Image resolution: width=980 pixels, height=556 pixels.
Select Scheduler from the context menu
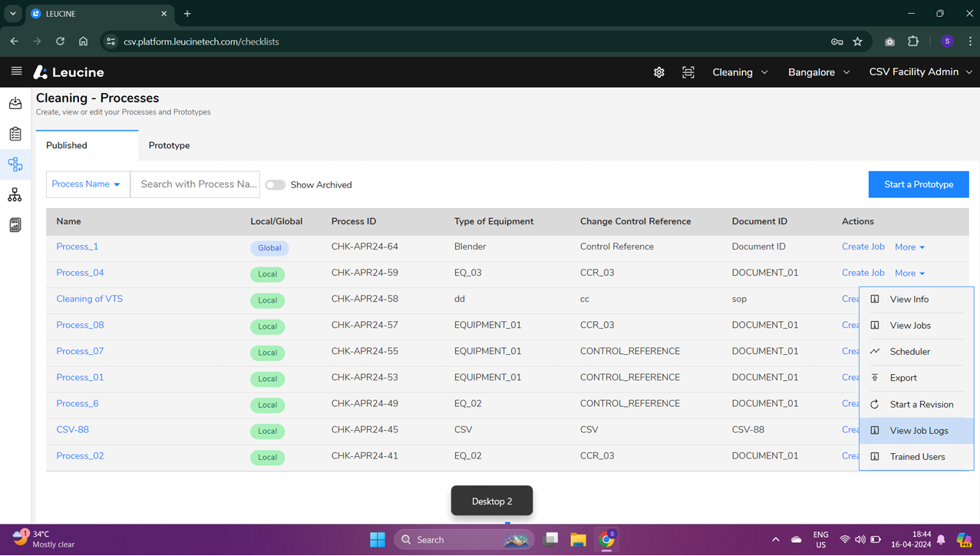(909, 351)
